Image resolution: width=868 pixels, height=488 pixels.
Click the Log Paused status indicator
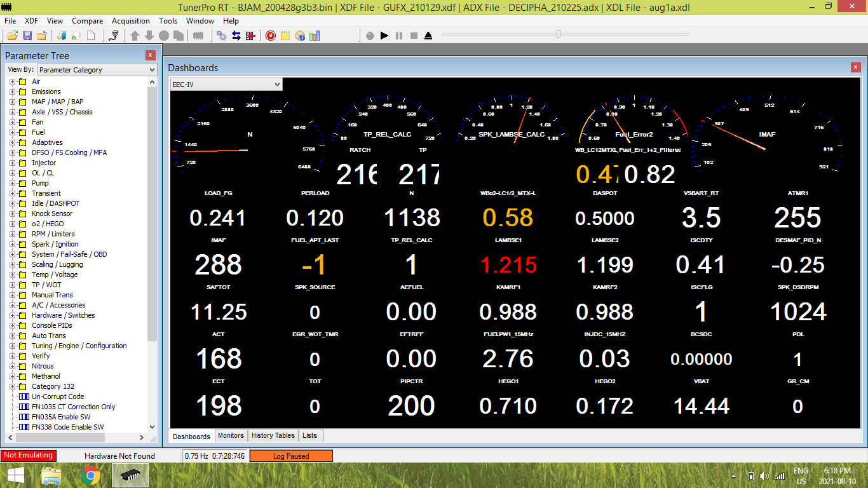tap(291, 456)
